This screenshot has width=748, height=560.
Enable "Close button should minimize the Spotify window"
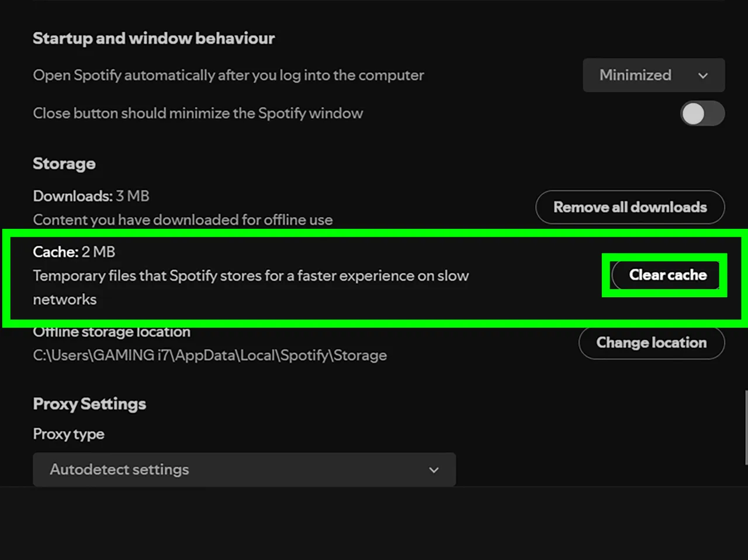(x=702, y=113)
